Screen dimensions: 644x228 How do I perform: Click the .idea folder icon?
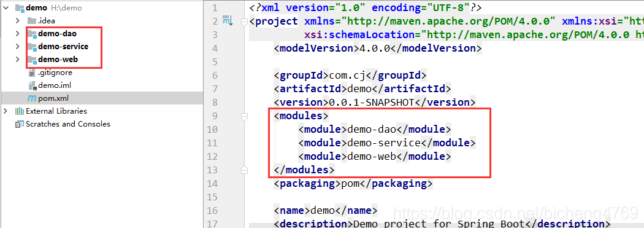click(x=32, y=20)
